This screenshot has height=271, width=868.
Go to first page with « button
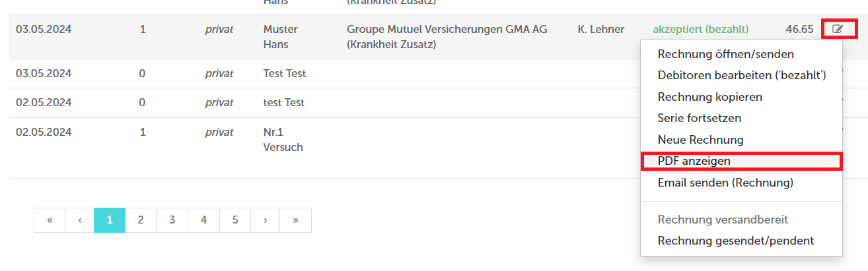pyautogui.click(x=50, y=220)
